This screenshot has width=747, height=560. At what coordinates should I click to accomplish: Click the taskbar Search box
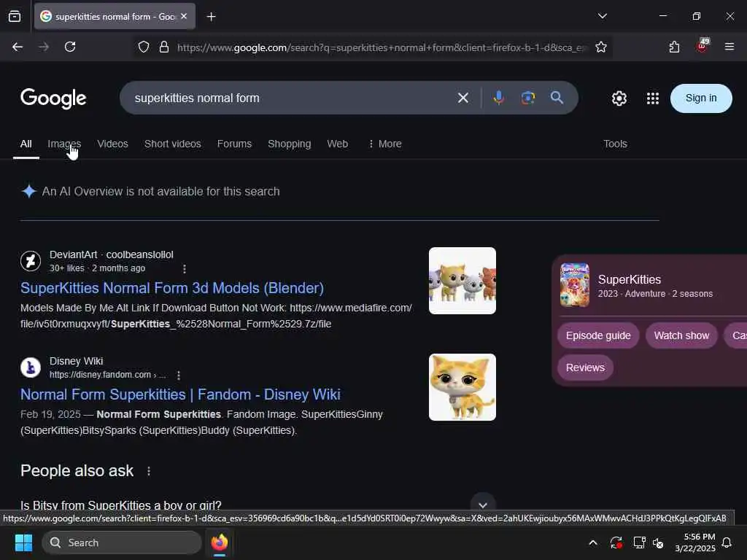click(122, 542)
